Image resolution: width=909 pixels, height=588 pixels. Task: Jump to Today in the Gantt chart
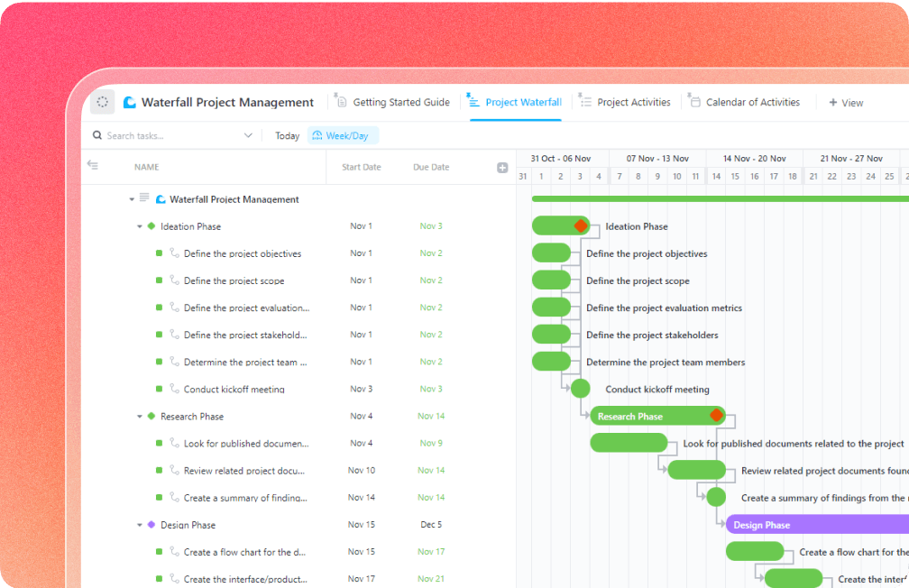tap(287, 135)
